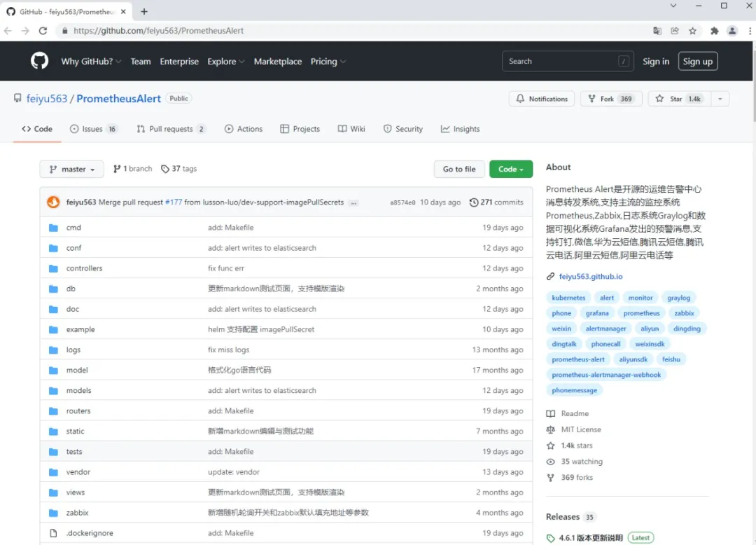Switch to the Pull requests tab
This screenshot has width=756, height=545.
pyautogui.click(x=171, y=129)
